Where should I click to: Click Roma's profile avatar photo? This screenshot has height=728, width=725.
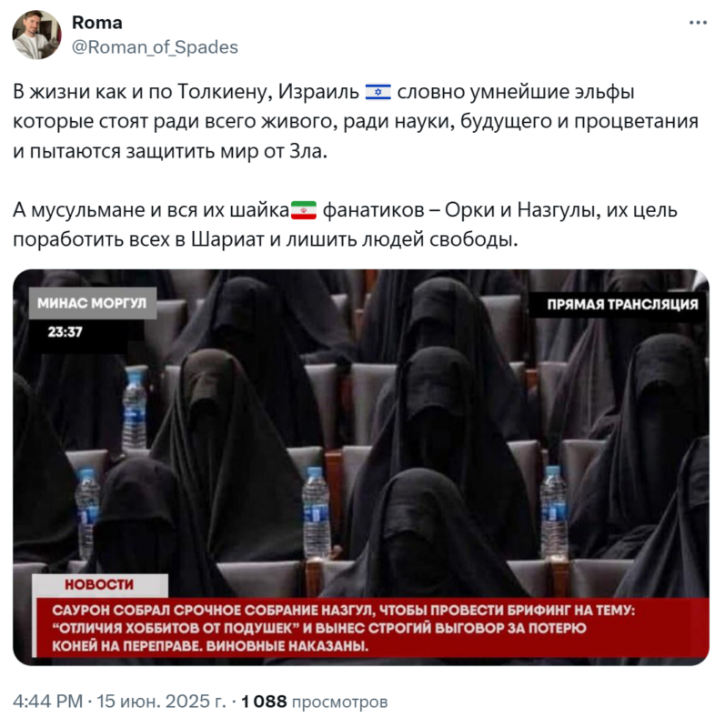[x=36, y=35]
